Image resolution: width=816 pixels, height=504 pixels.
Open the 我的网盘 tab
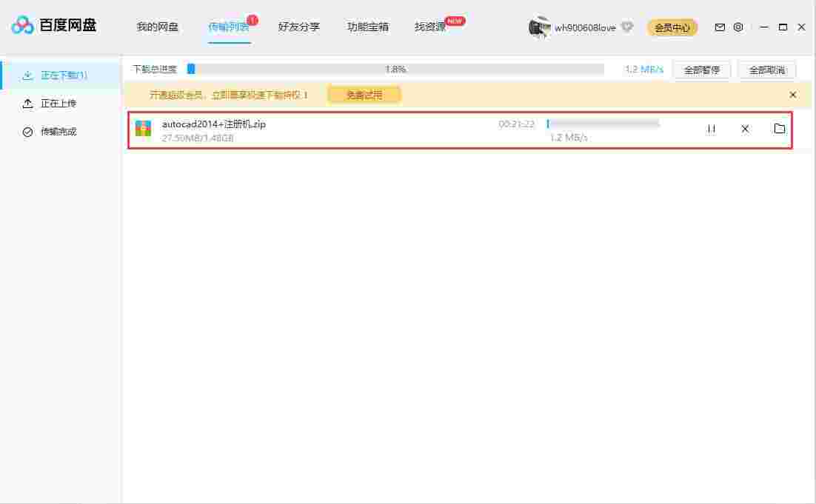[157, 27]
